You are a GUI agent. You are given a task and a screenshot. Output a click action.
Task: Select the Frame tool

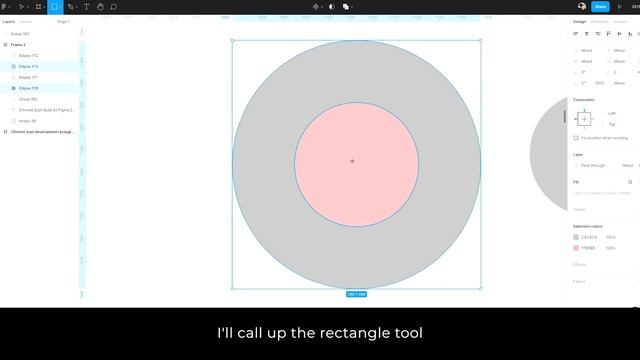pos(38,7)
